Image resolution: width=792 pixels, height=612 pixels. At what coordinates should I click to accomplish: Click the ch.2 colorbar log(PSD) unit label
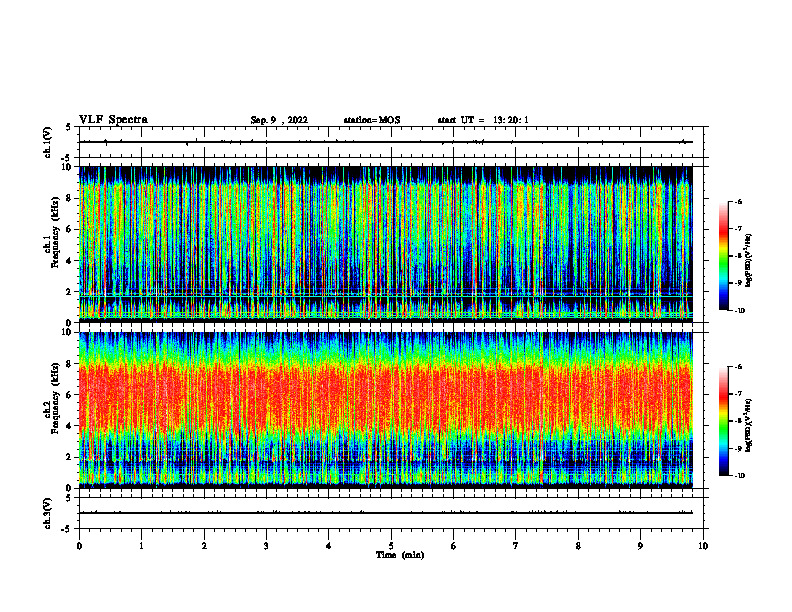[x=749, y=425]
